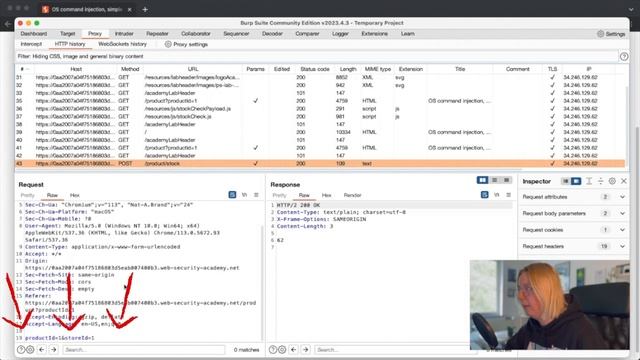Switch Inspector to left-docked layout
The image size is (640, 360).
(565, 181)
